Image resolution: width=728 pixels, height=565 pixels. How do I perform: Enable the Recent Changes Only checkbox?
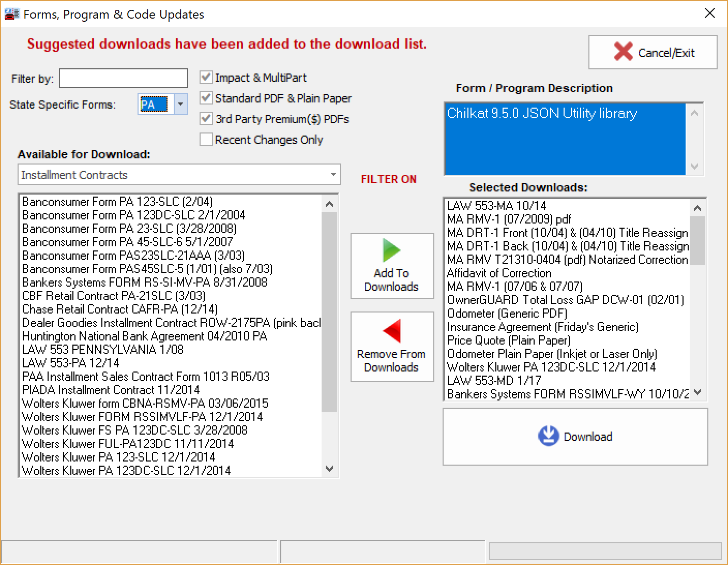[206, 139]
